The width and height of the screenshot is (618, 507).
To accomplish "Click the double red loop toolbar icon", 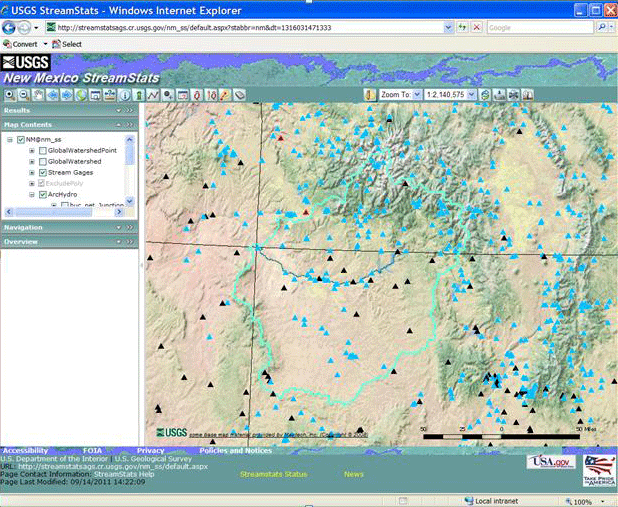I will pyautogui.click(x=211, y=95).
